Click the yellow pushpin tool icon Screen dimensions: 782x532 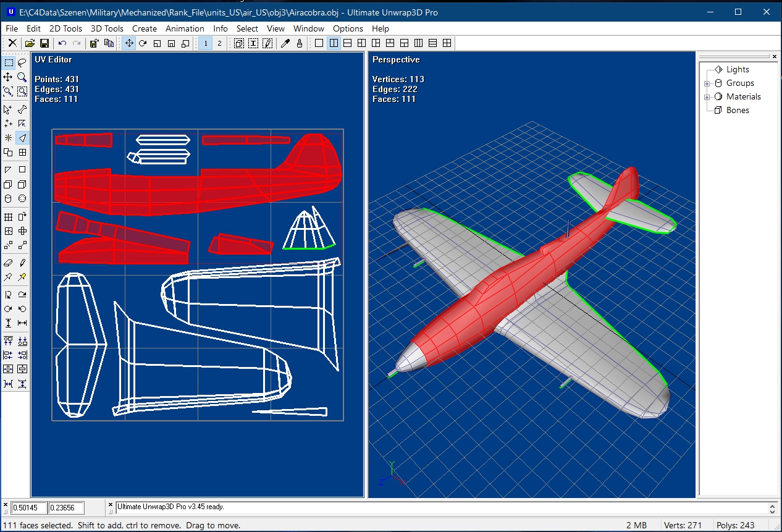click(22, 277)
